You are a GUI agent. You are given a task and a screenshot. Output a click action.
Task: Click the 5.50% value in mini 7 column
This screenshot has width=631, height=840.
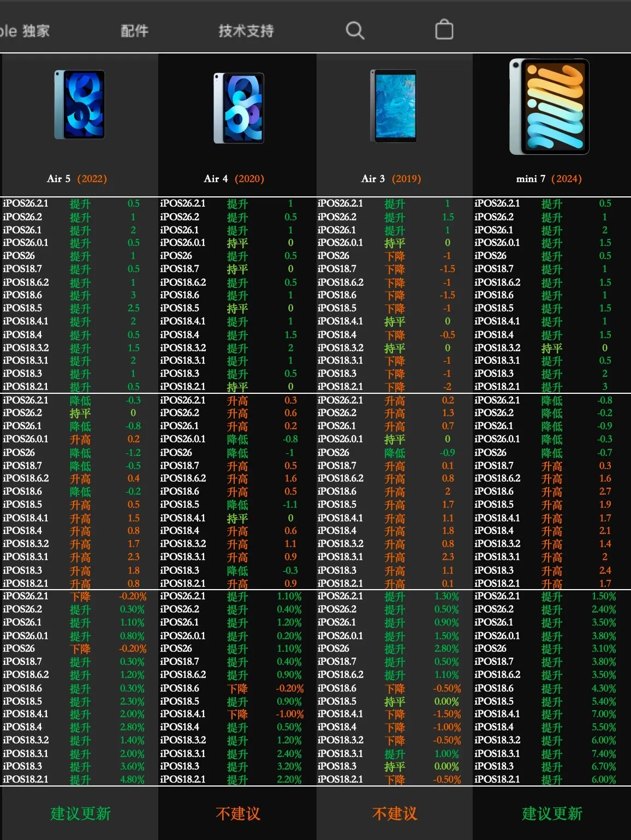604,727
